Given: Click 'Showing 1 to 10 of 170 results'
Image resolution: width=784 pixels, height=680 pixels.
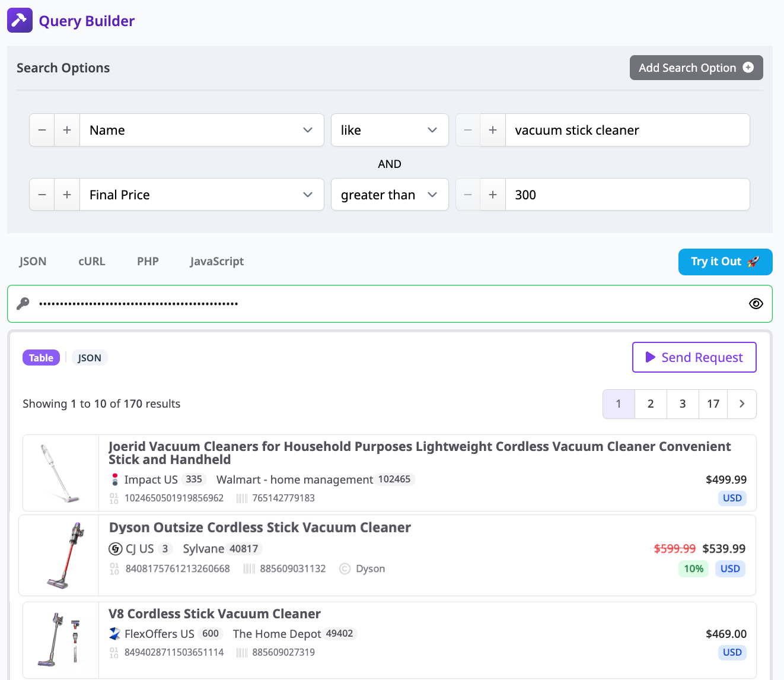Looking at the screenshot, I should point(101,403).
